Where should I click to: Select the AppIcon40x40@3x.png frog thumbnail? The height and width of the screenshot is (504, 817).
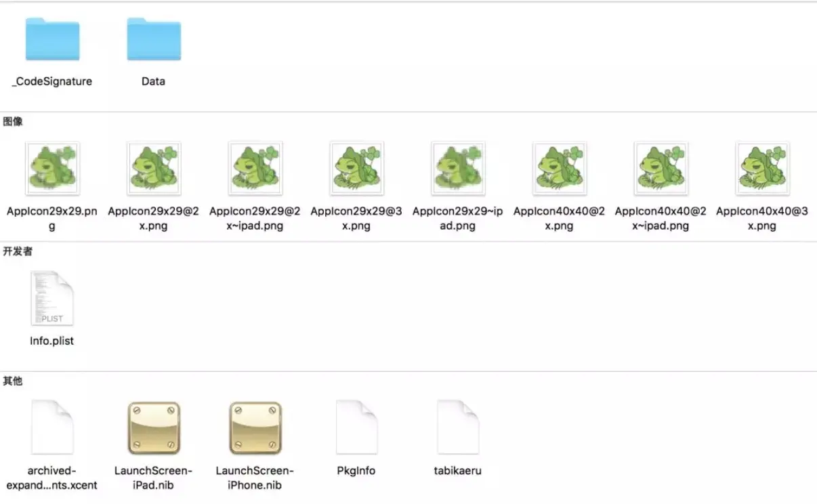[x=762, y=168]
